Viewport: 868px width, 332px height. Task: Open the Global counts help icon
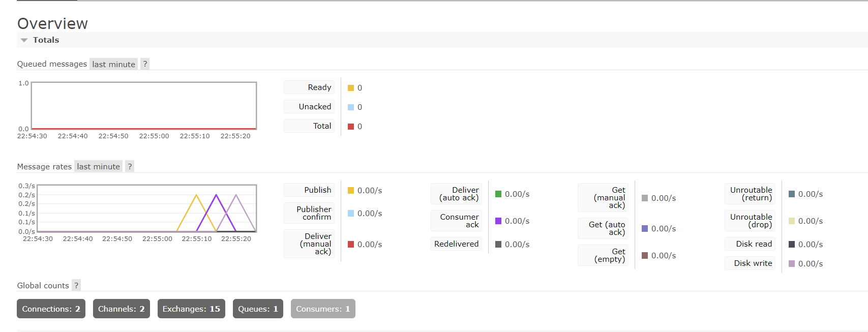76,285
